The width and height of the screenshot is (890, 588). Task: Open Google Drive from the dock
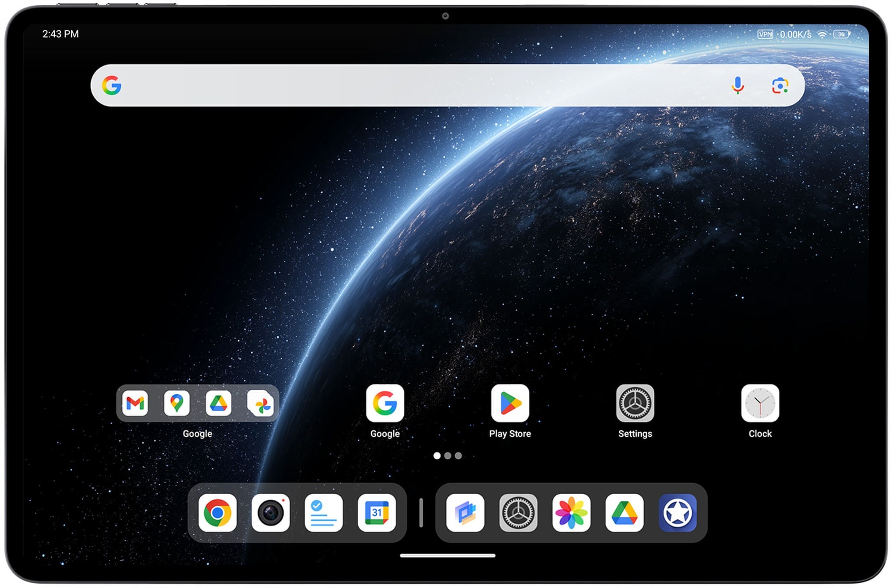624,513
